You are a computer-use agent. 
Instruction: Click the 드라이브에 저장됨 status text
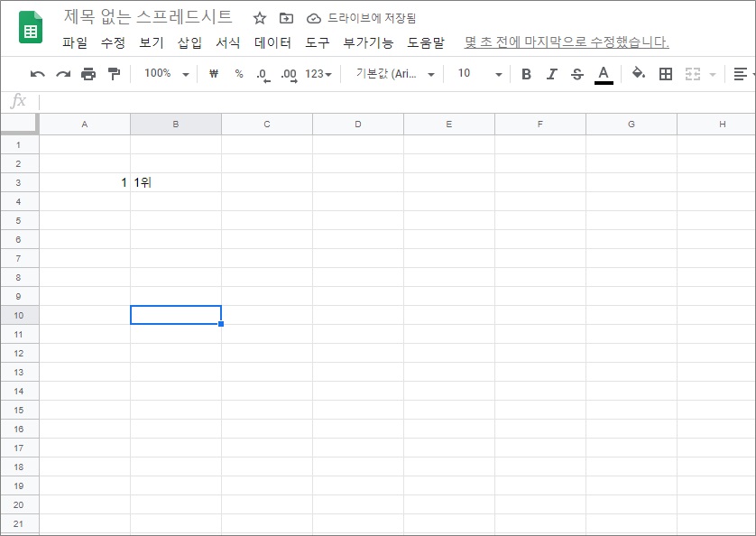click(372, 18)
